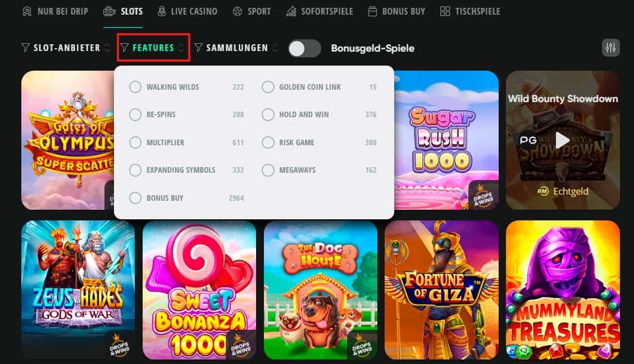Screen dimensions: 634x364
Task: Collapse the Features filter dropdown
Action: click(x=153, y=48)
